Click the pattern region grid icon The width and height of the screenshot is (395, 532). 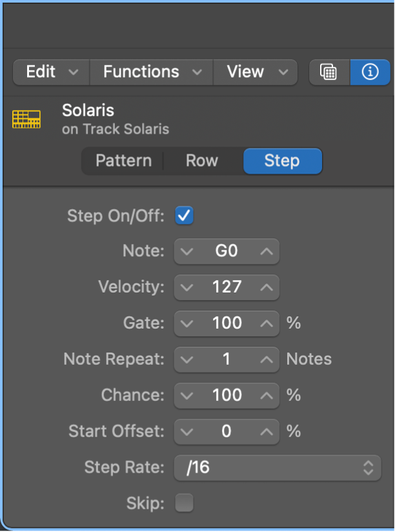[x=26, y=119]
